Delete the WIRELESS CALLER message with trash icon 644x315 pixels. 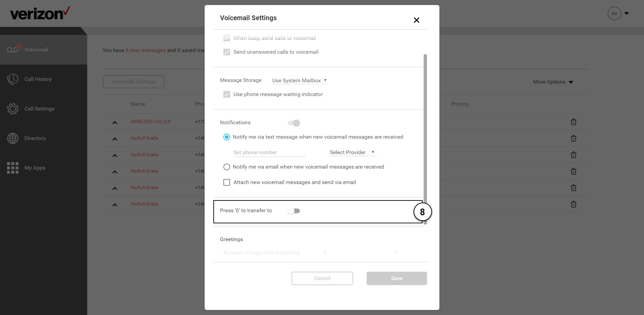point(574,122)
